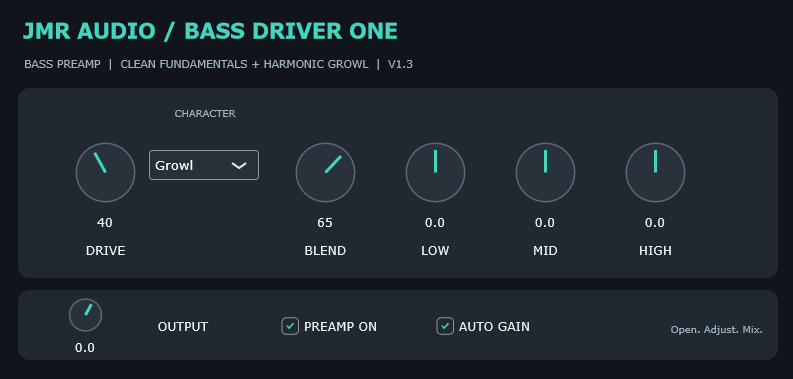Click the LOW value 0.0
Viewport: 793px width, 379px height.
click(x=435, y=223)
